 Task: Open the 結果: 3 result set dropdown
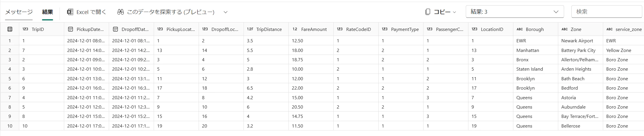[514, 12]
